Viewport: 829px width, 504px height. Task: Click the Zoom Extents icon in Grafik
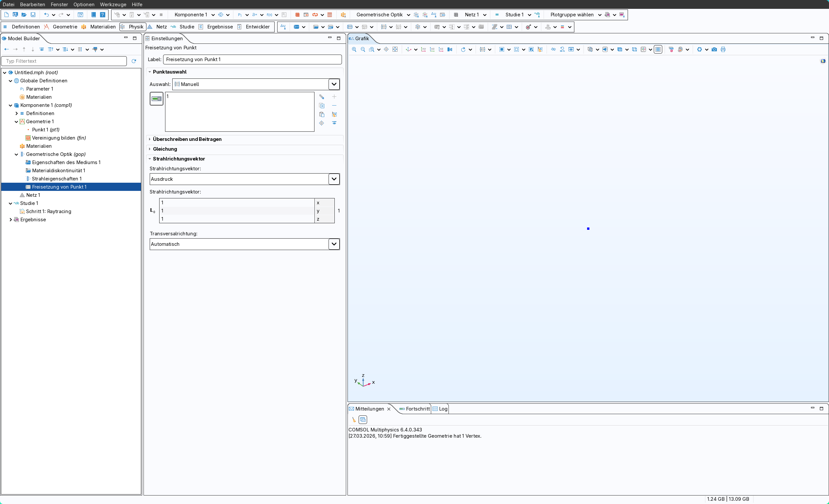(x=395, y=49)
